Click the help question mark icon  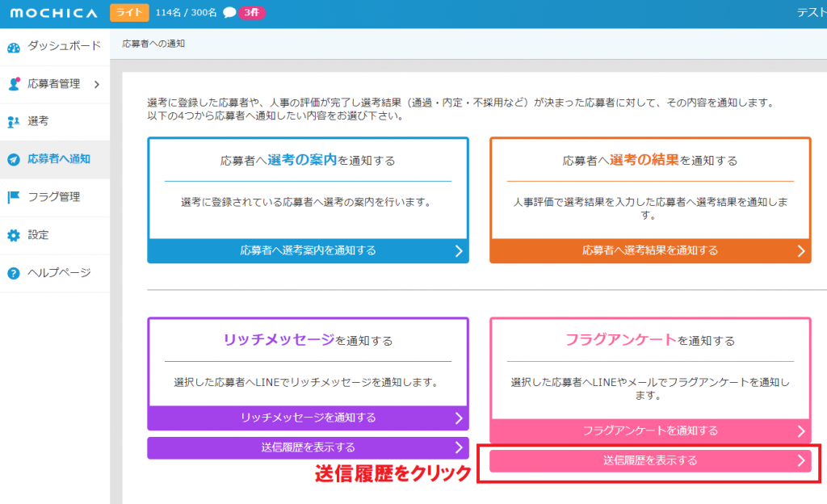[14, 273]
